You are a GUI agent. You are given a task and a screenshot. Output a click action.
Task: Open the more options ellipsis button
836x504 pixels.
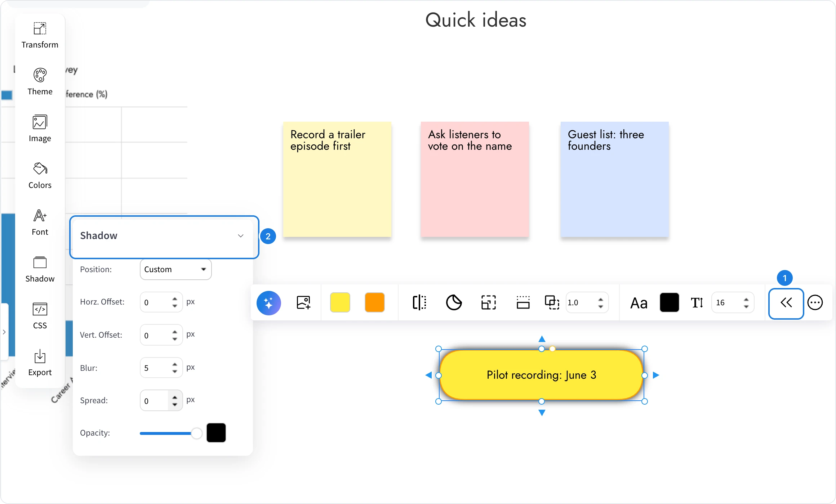coord(815,303)
